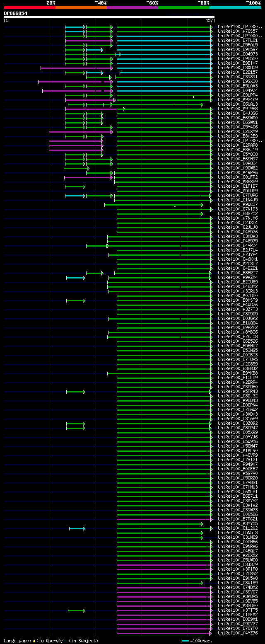Click the orange ~40% identity legend segment
This screenshot has width=265, height=644.
[81, 7]
